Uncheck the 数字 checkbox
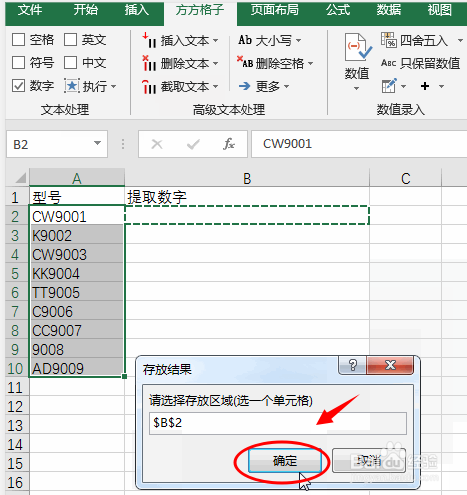The height and width of the screenshot is (495, 467). [18, 86]
